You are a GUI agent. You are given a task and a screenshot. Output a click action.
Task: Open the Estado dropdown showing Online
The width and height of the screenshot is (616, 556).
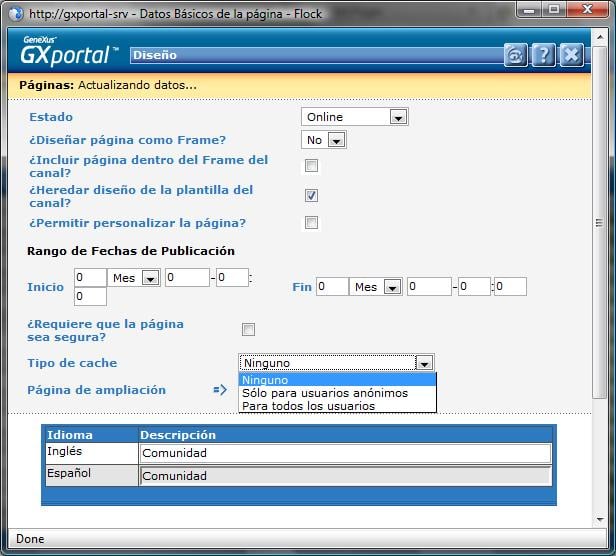pos(354,117)
